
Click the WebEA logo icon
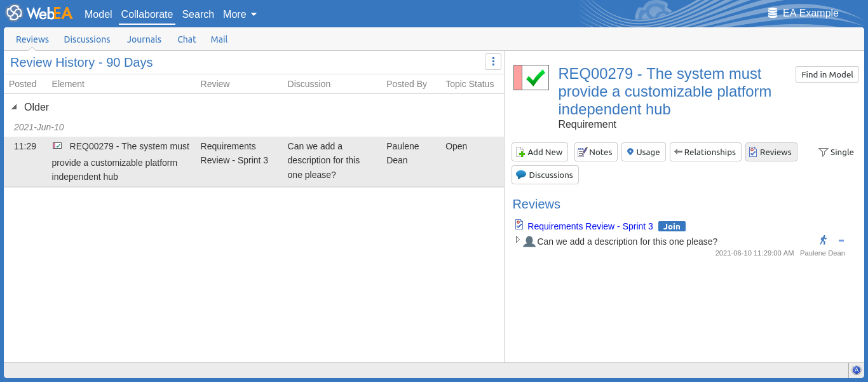(x=15, y=13)
